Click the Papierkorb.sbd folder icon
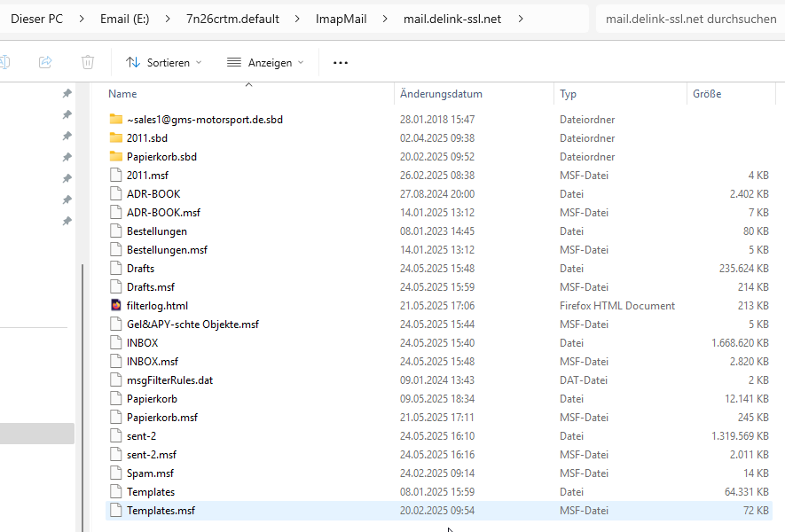 (x=115, y=156)
